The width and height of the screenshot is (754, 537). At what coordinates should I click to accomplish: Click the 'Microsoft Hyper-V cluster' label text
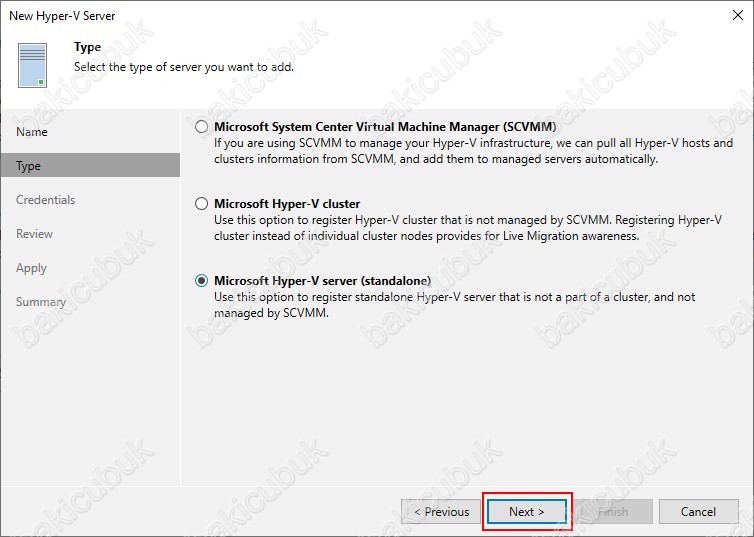pos(287,204)
